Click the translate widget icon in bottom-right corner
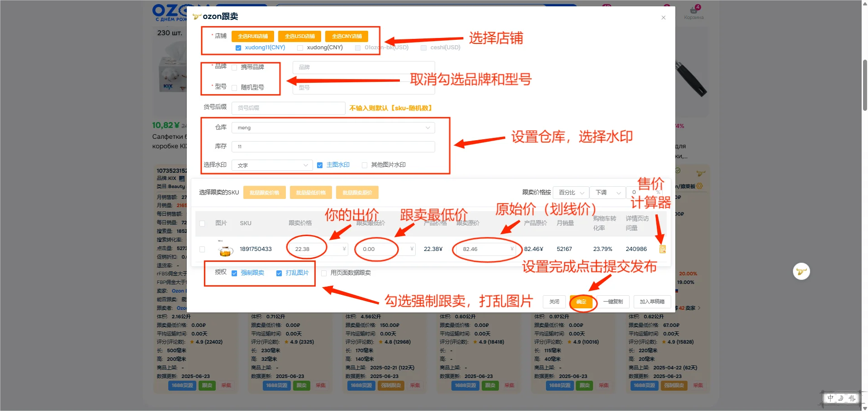 [x=840, y=398]
